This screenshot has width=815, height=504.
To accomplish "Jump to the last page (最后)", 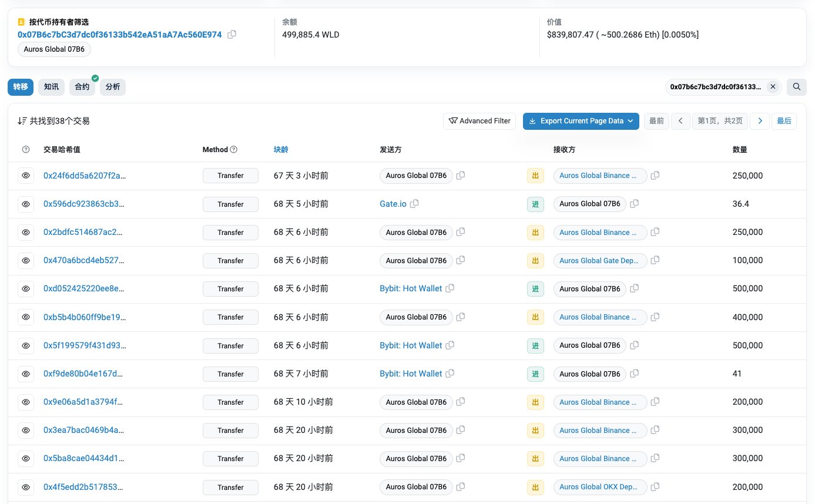I will pyautogui.click(x=784, y=121).
